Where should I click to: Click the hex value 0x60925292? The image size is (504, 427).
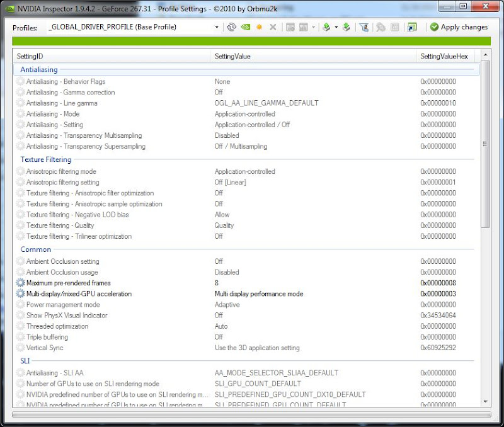click(438, 348)
